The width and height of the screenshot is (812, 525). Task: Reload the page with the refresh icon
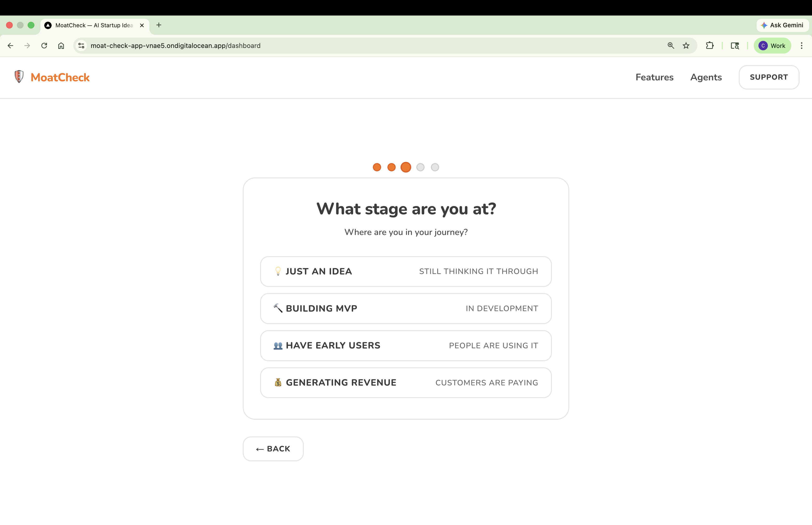point(44,46)
